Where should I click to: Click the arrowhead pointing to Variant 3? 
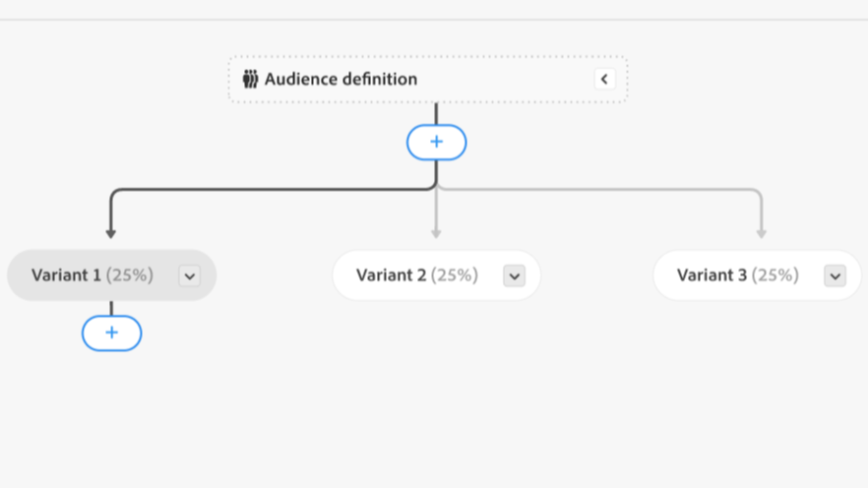click(761, 233)
